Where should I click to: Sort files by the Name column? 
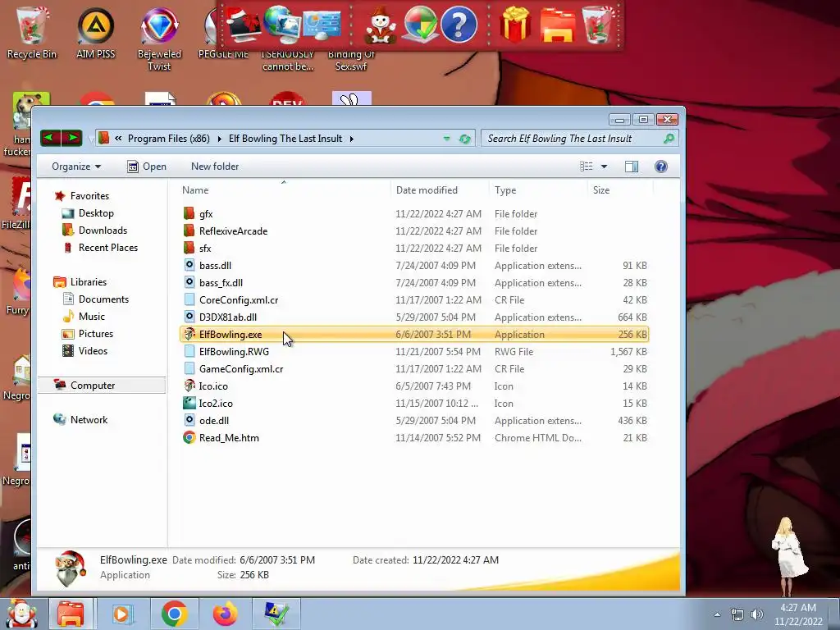click(284, 190)
